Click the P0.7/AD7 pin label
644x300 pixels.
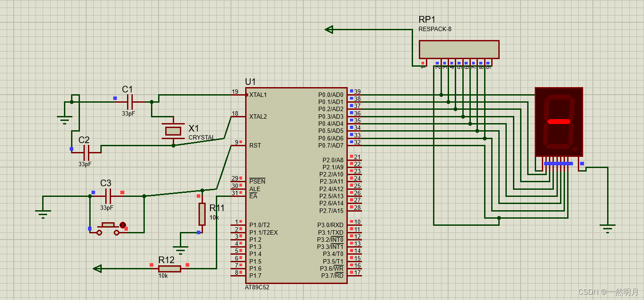point(331,145)
